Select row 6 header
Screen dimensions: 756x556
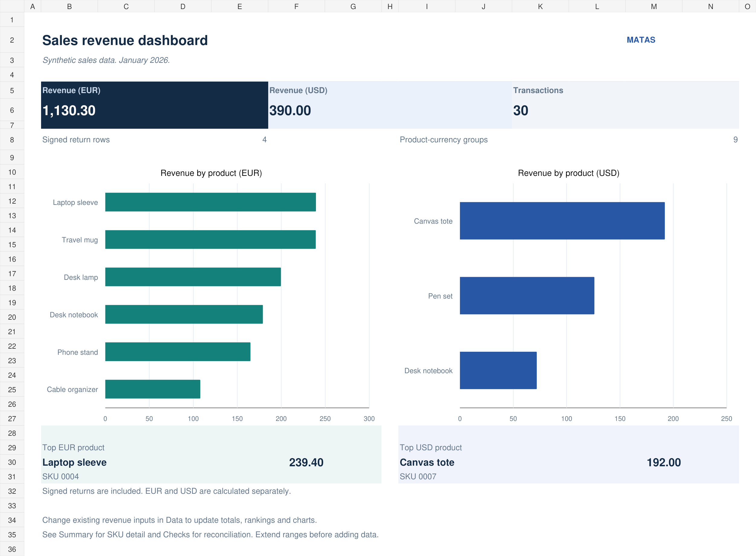(x=12, y=110)
